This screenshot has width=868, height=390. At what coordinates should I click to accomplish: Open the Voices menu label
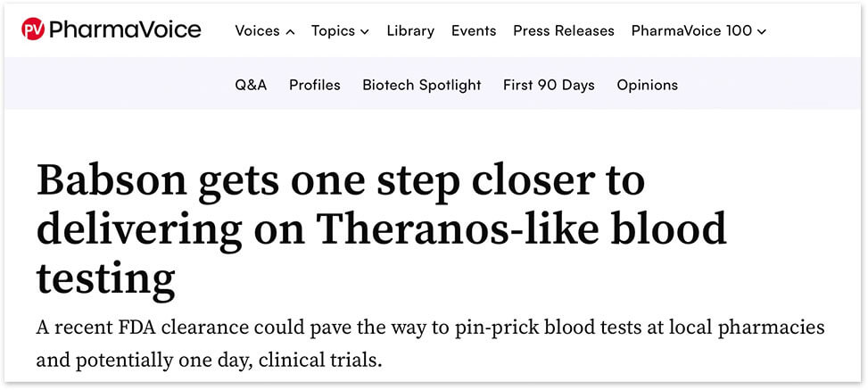point(257,30)
